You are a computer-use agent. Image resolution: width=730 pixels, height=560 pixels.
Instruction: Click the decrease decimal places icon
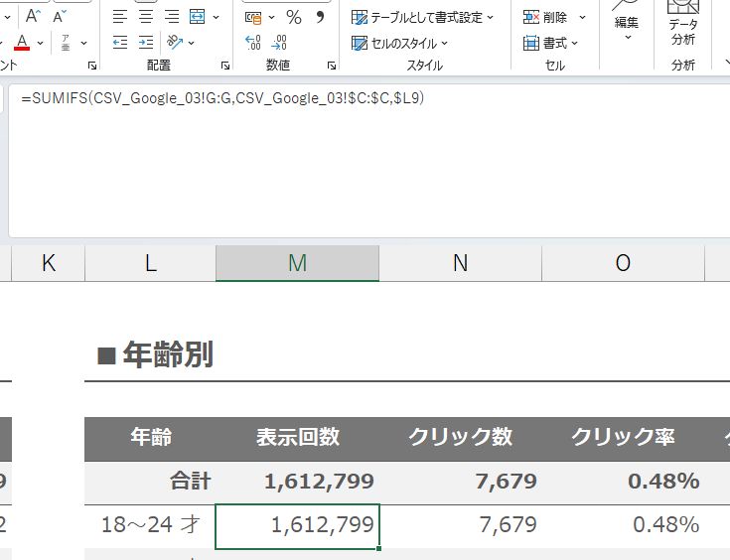point(279,42)
